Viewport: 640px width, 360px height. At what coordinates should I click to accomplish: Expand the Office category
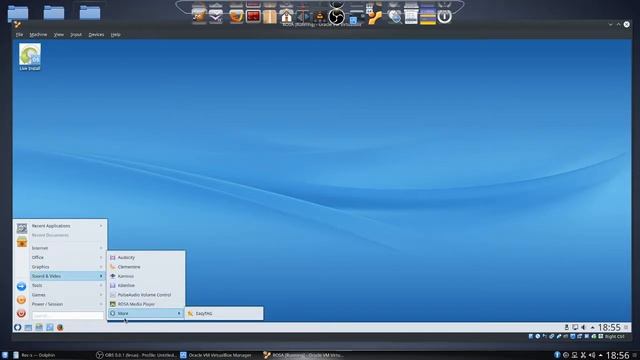tap(67, 258)
